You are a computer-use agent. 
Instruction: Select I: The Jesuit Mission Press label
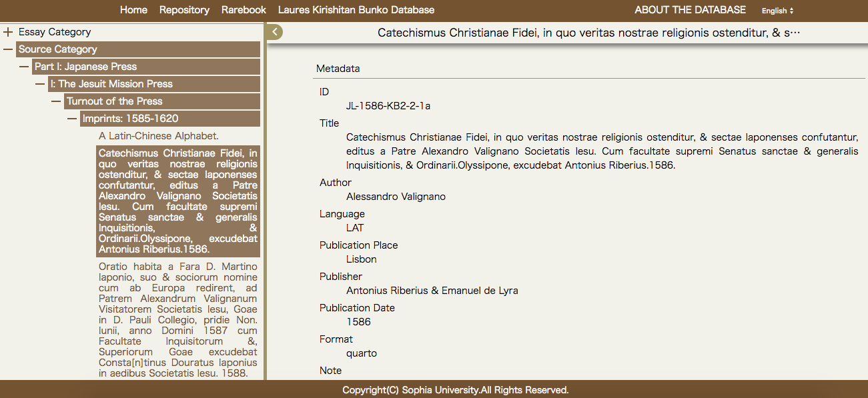coord(154,84)
